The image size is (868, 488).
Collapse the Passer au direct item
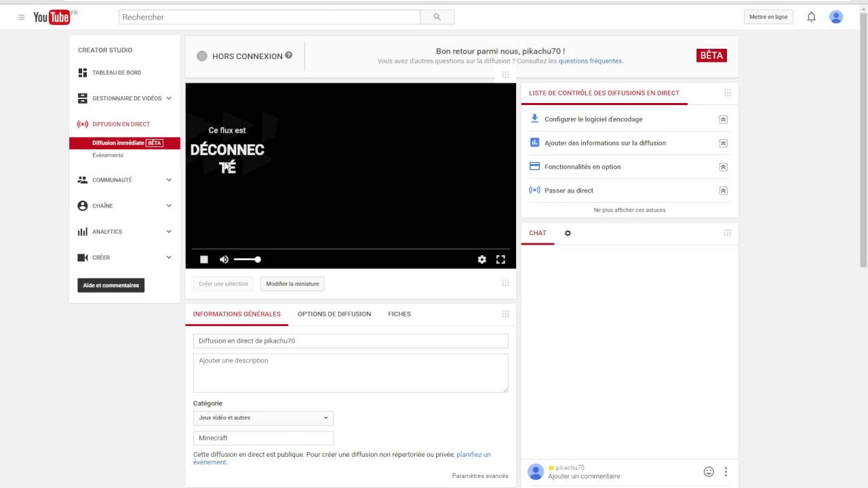[723, 190]
